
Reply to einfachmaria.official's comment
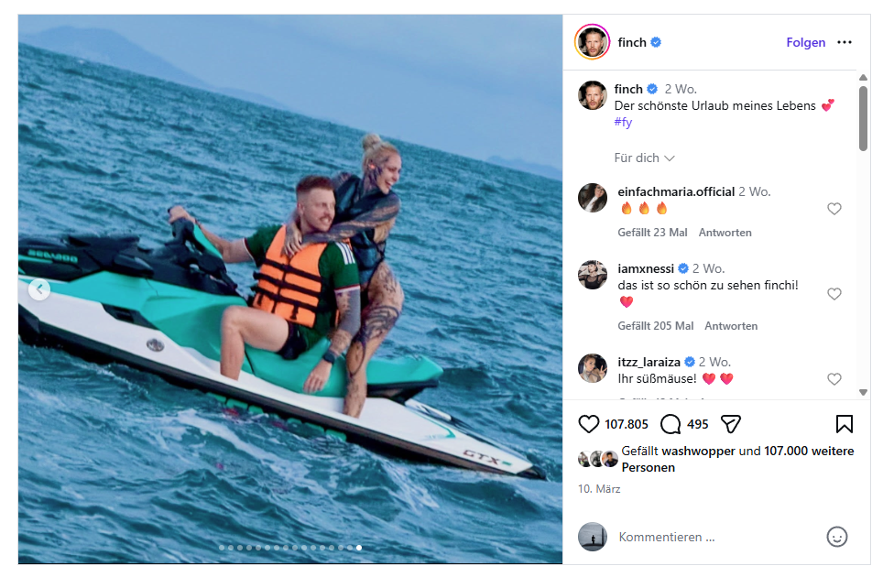coord(725,233)
